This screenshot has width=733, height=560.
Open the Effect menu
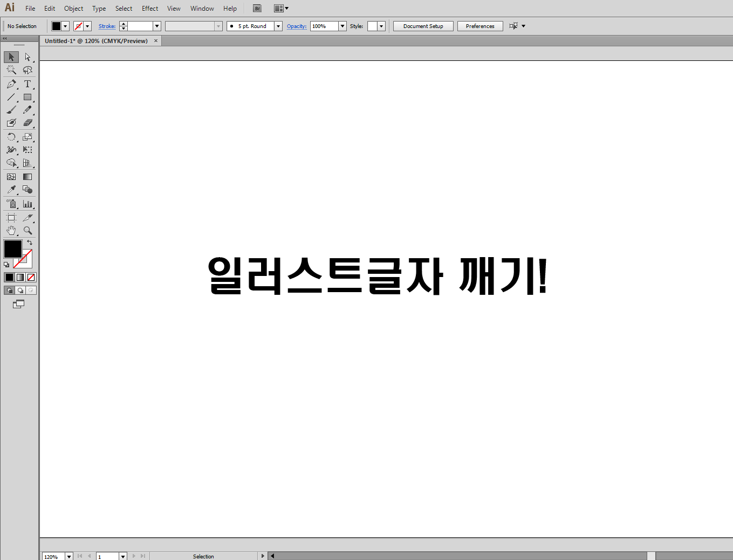150,9
